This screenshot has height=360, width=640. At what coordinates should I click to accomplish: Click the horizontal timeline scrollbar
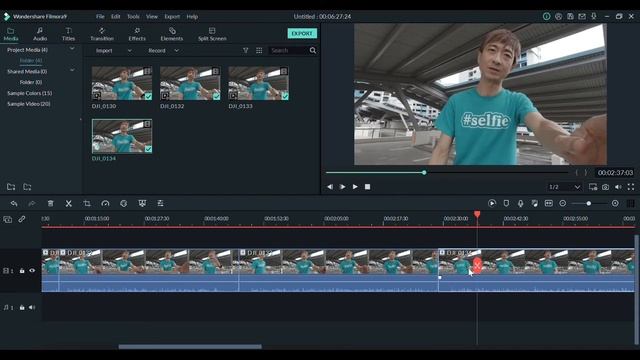(190, 347)
